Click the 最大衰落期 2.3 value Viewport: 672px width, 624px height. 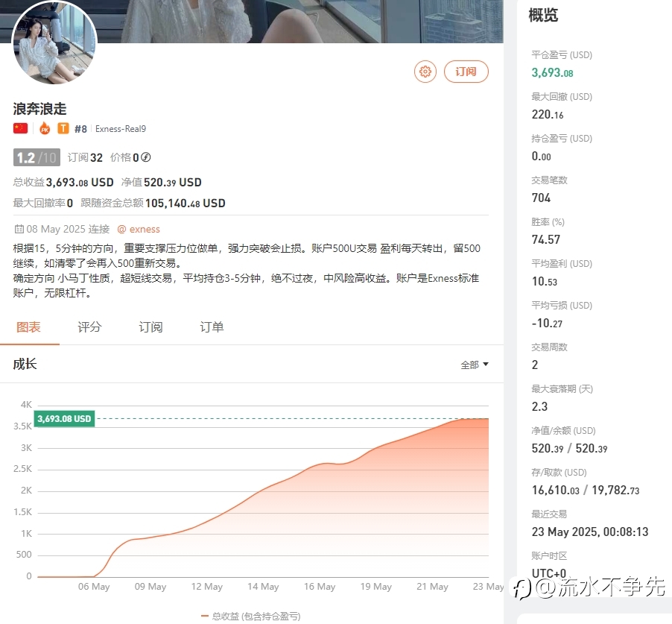point(539,406)
